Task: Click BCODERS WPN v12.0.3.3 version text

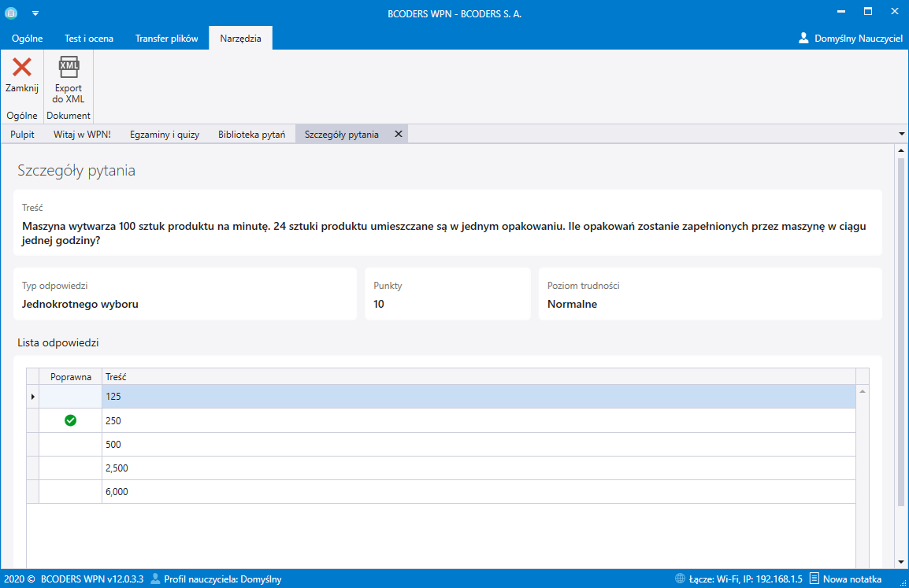Action: [x=92, y=579]
